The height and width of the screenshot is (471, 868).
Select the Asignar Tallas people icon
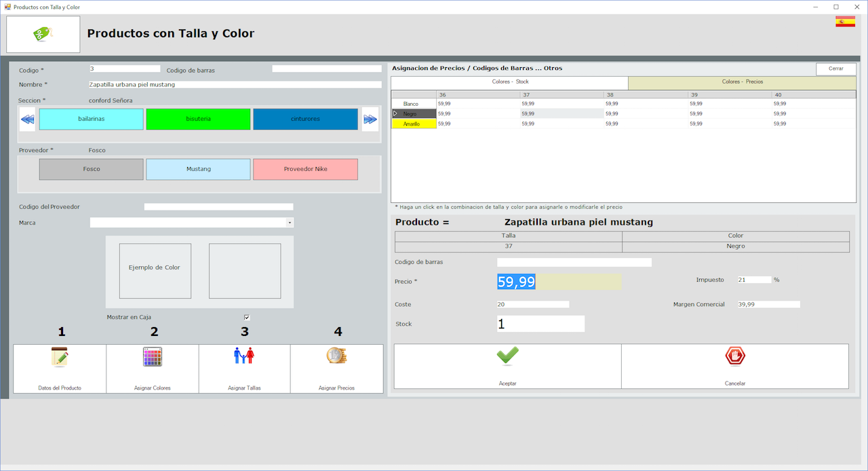tap(244, 356)
